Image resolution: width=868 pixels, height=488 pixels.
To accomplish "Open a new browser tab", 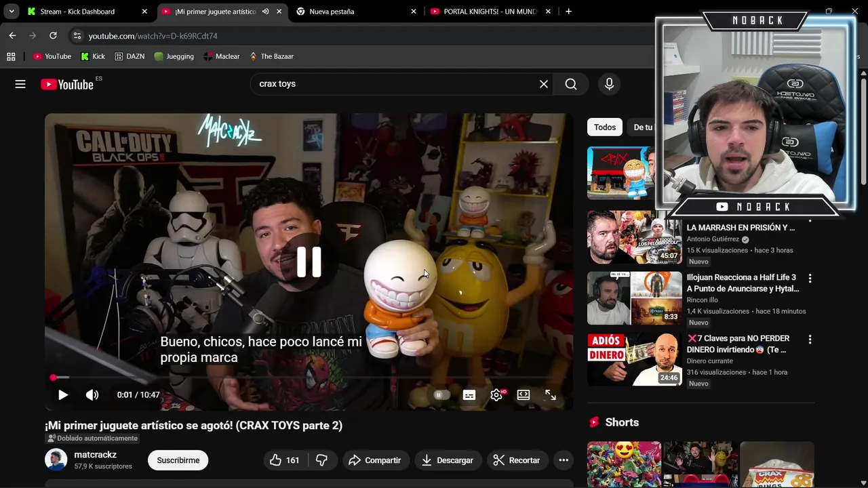I will (x=568, y=12).
